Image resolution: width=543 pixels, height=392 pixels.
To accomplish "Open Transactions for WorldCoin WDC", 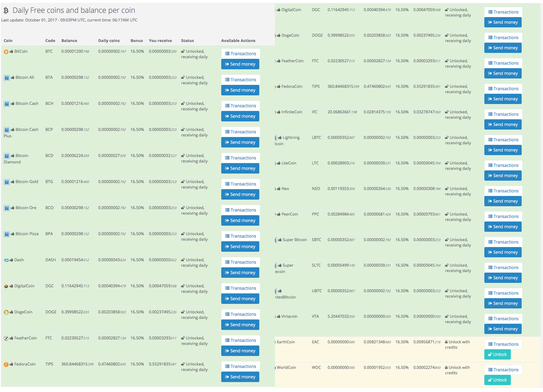I will [x=503, y=370].
